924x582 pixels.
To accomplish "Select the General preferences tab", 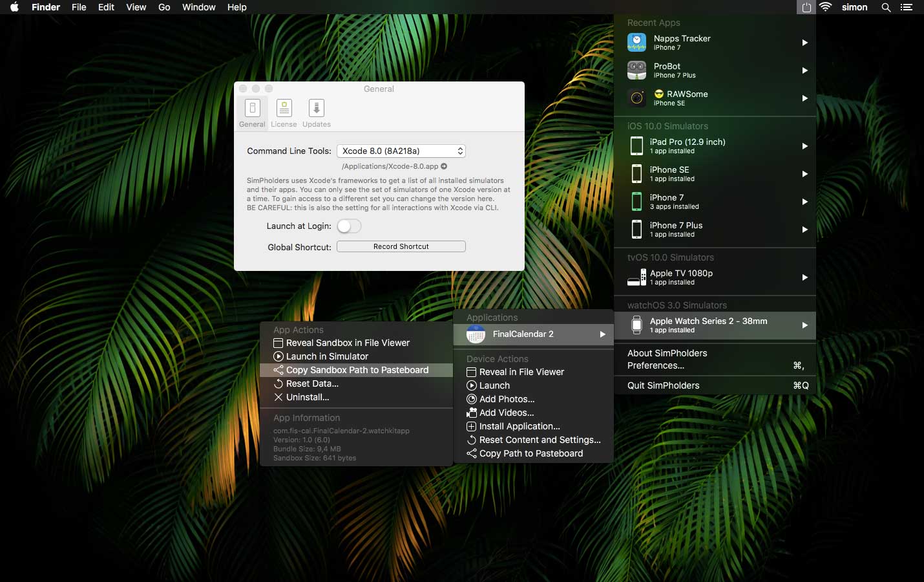I will (252, 113).
